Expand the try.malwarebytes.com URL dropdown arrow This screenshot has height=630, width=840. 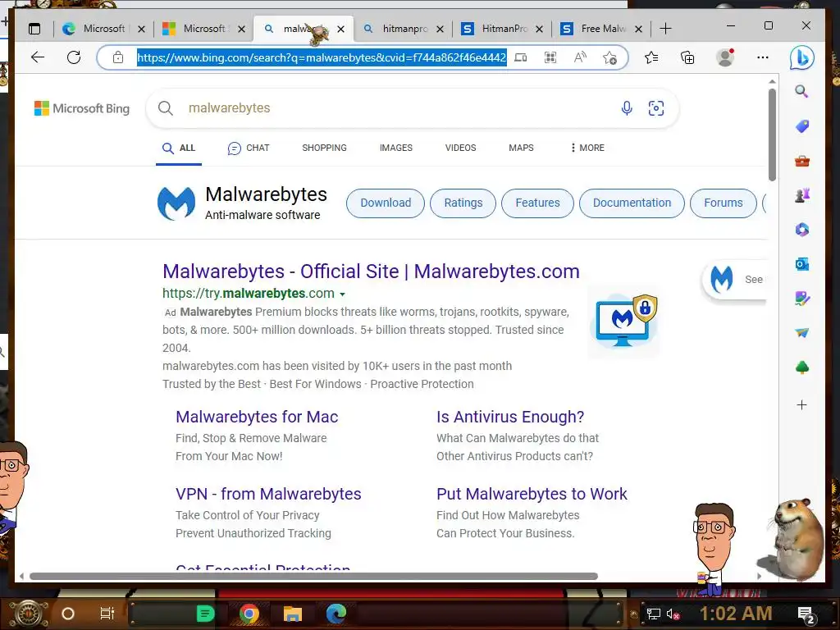[x=342, y=294]
